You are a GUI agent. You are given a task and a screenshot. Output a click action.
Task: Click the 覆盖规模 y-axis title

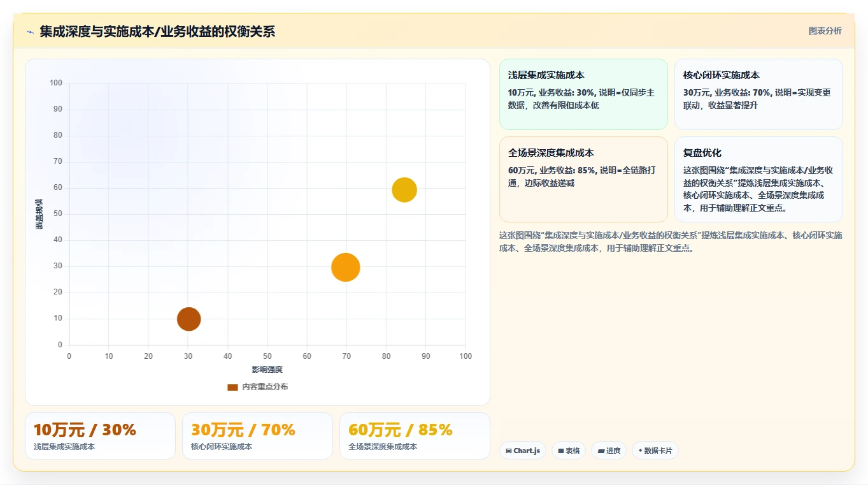[x=39, y=214]
